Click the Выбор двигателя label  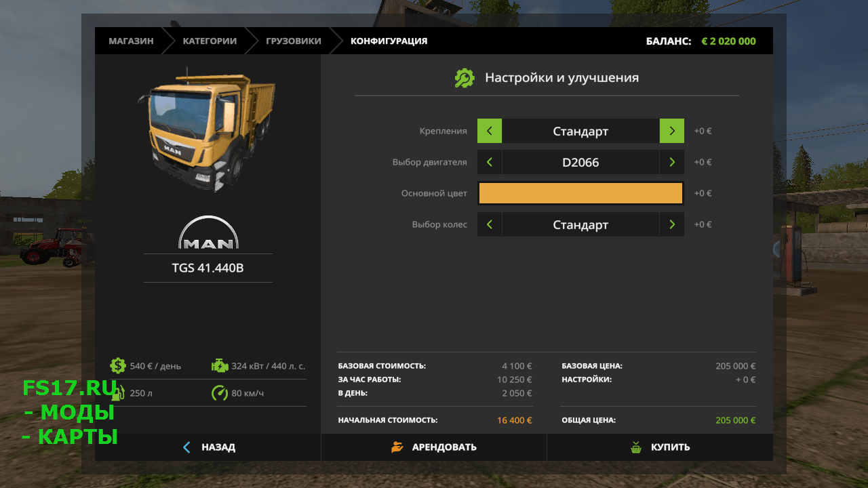tap(430, 162)
